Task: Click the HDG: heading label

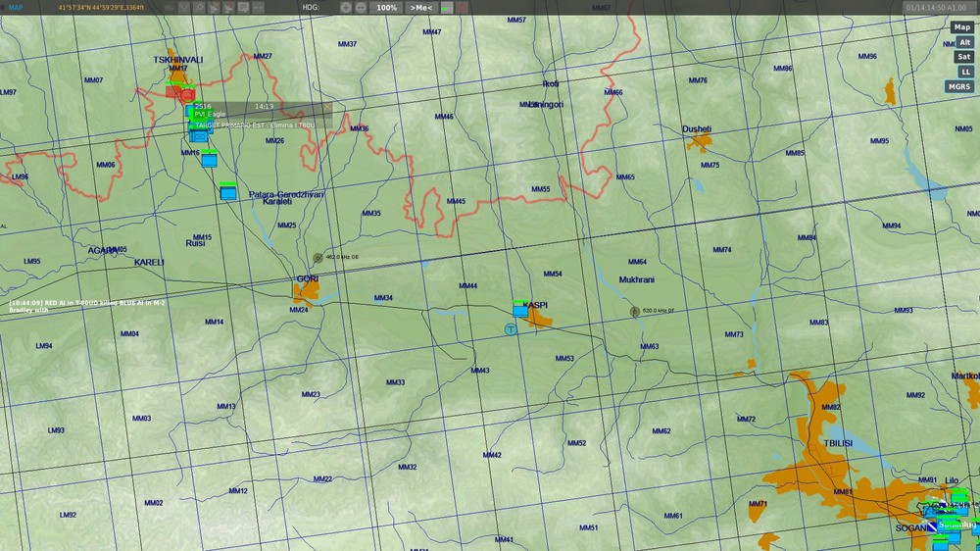Action: [x=311, y=8]
